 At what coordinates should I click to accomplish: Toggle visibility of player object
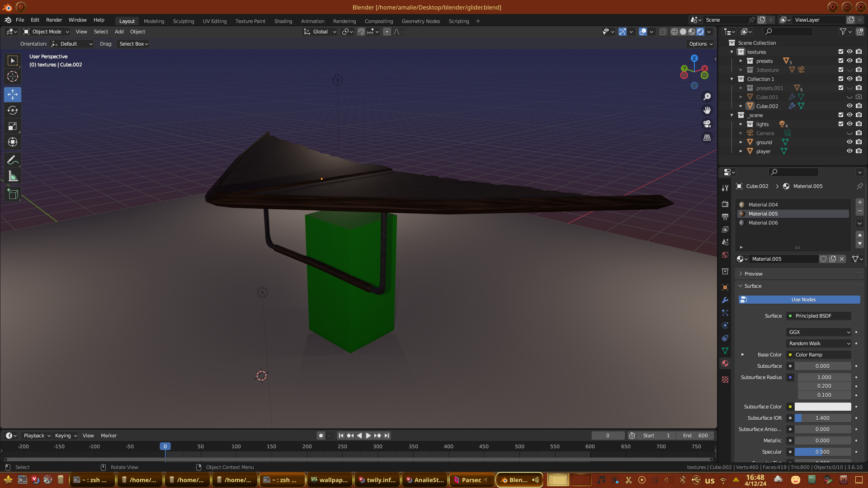pos(849,151)
